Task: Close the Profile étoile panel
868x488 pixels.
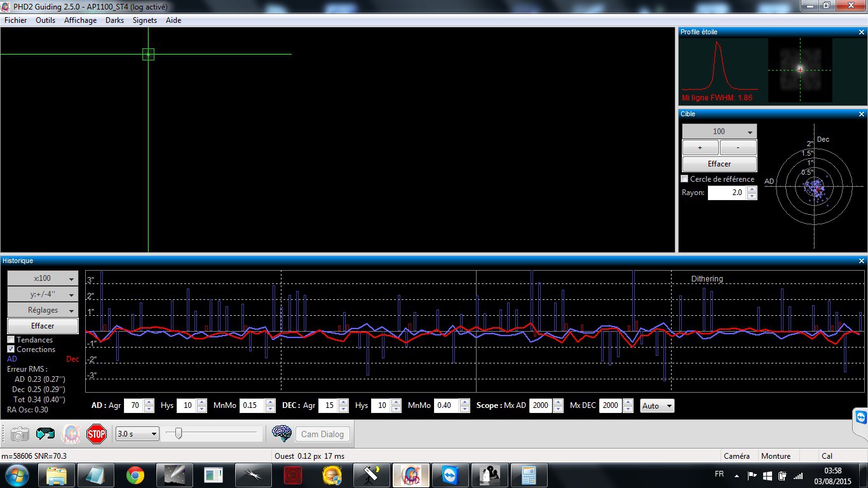Action: coord(862,32)
